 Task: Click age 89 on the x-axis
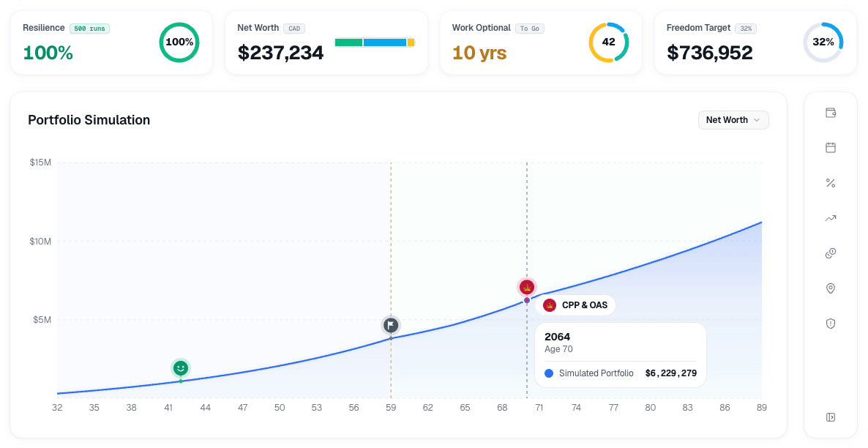tap(762, 408)
